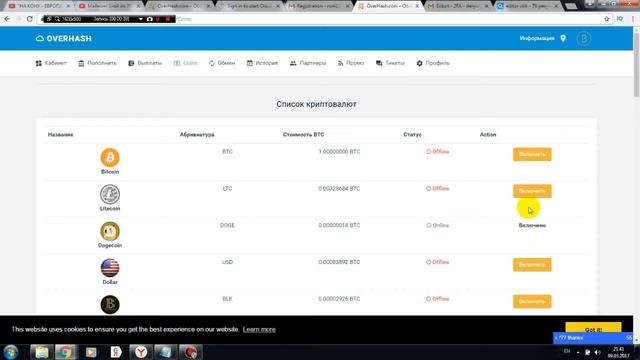Open the Learn more cookie link
This screenshot has height=360, width=640.
point(259,329)
